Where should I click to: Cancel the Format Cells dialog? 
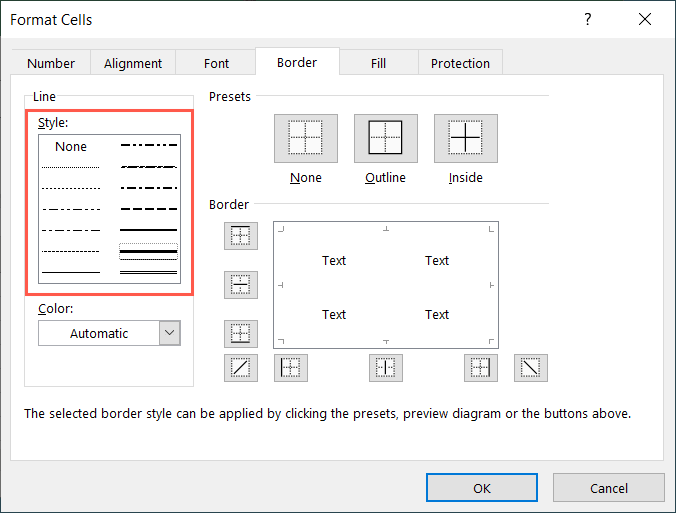click(608, 488)
